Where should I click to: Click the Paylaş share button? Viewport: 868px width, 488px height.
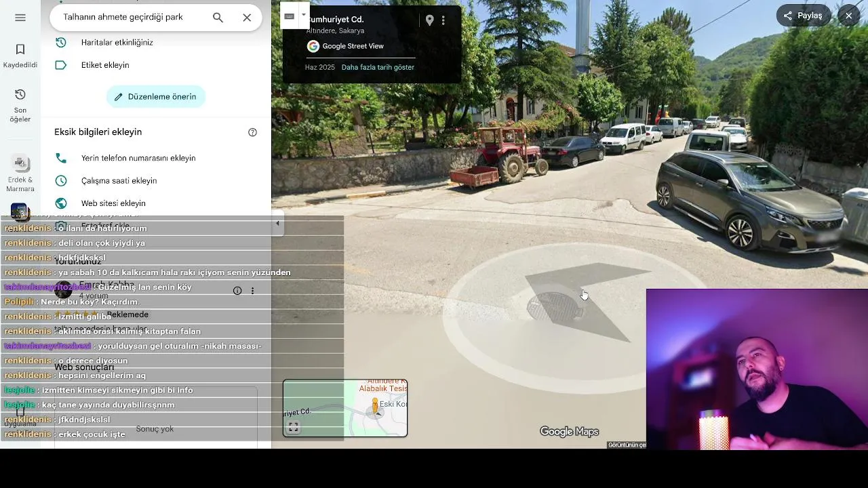click(804, 16)
